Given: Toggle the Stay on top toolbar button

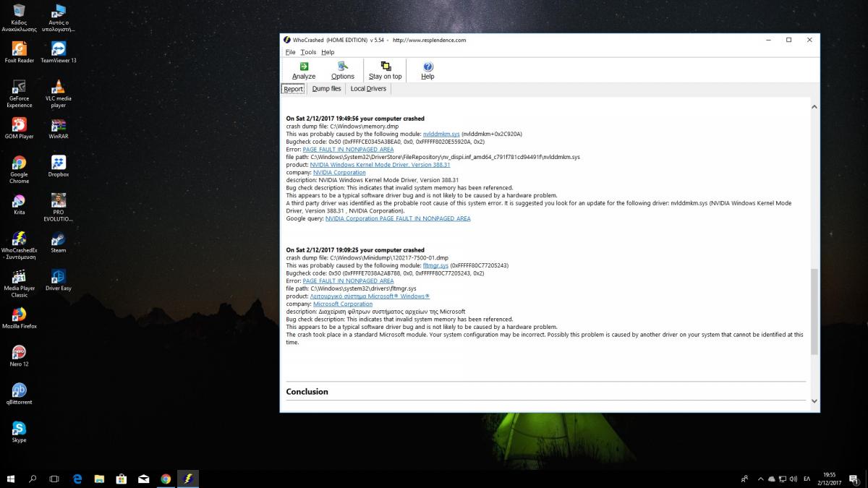Looking at the screenshot, I should (385, 71).
